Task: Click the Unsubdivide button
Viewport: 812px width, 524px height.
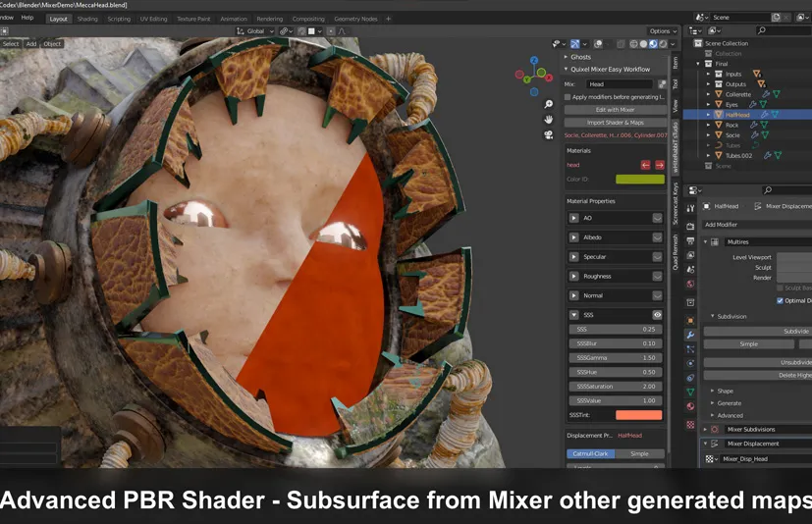Action: tap(758, 362)
